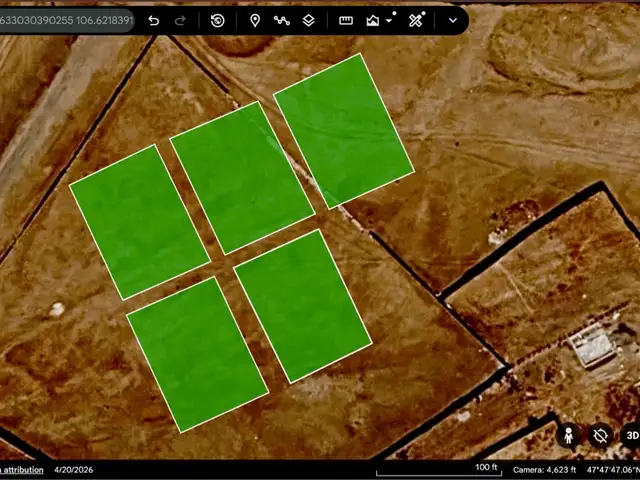The height and width of the screenshot is (480, 640).
Task: Click the reset rotation compass icon
Action: [x=600, y=435]
